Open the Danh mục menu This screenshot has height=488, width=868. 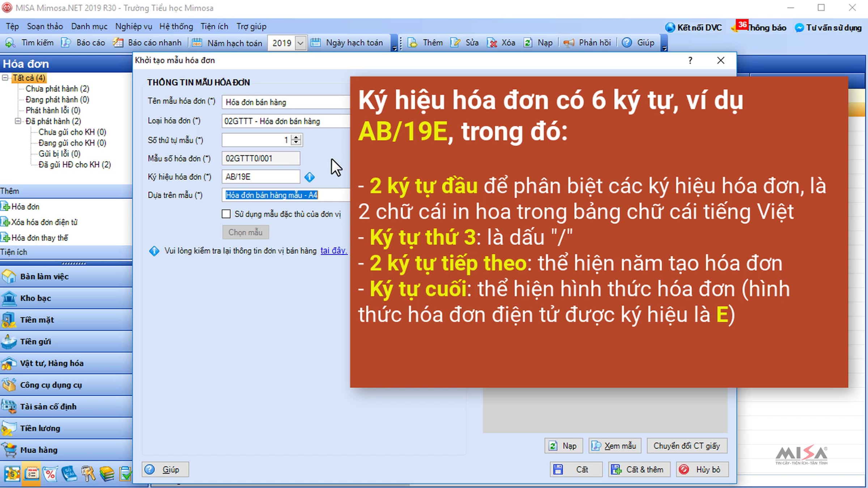click(89, 26)
